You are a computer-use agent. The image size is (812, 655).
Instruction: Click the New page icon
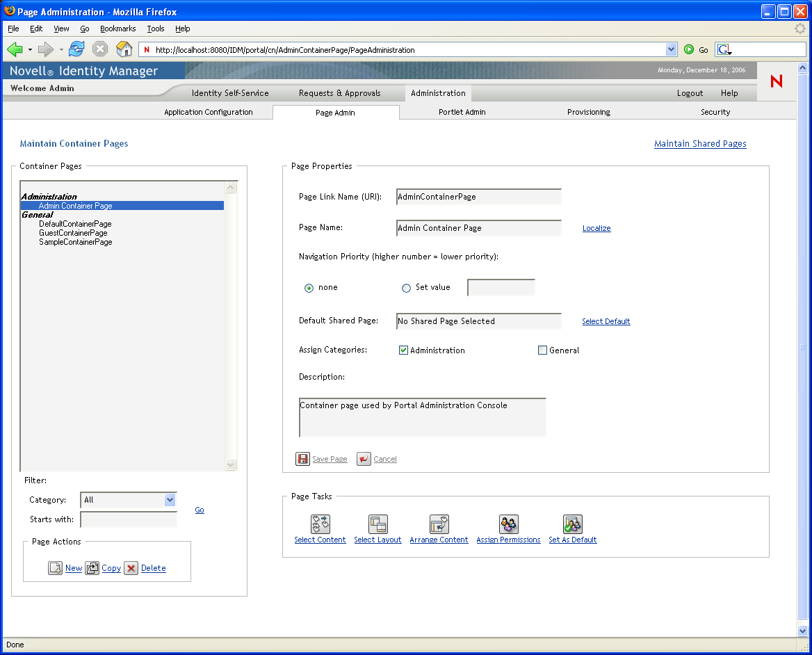(x=56, y=568)
